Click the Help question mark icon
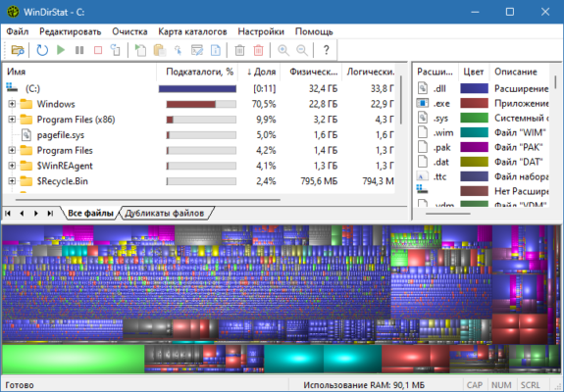Screen dimensions: 564x392 pyautogui.click(x=327, y=50)
